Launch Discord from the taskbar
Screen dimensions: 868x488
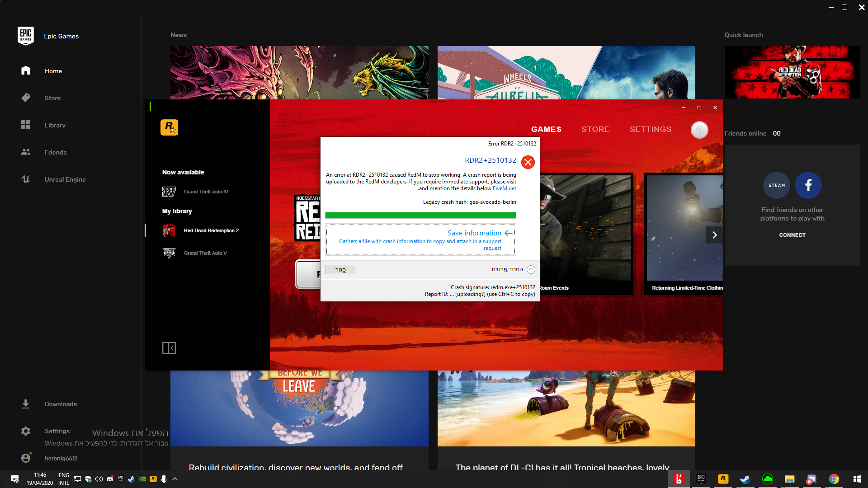[x=110, y=479]
